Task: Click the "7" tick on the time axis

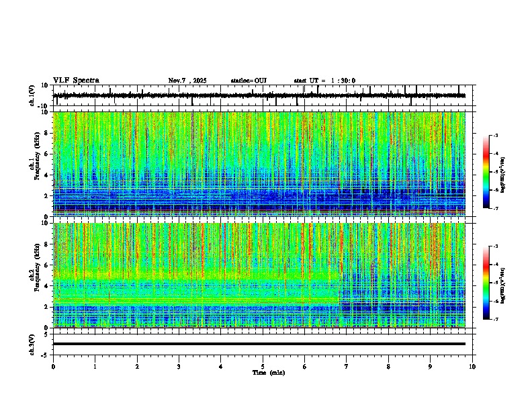Action: pyautogui.click(x=347, y=367)
